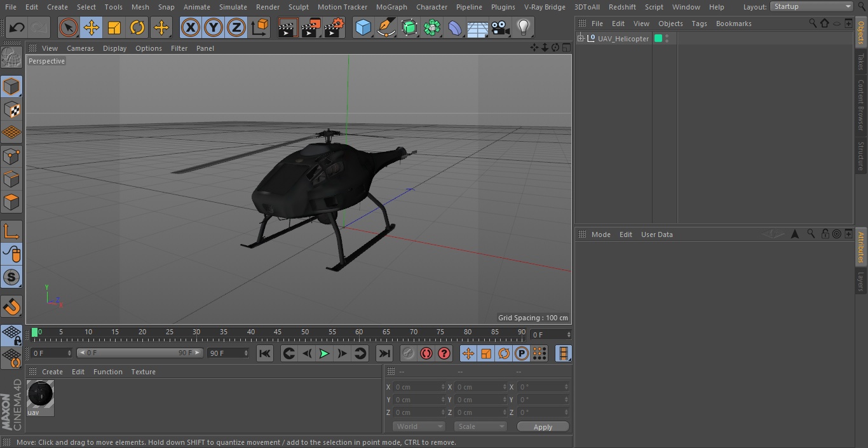This screenshot has height=448, width=868.
Task: Open the Sculpt menu
Action: click(298, 7)
